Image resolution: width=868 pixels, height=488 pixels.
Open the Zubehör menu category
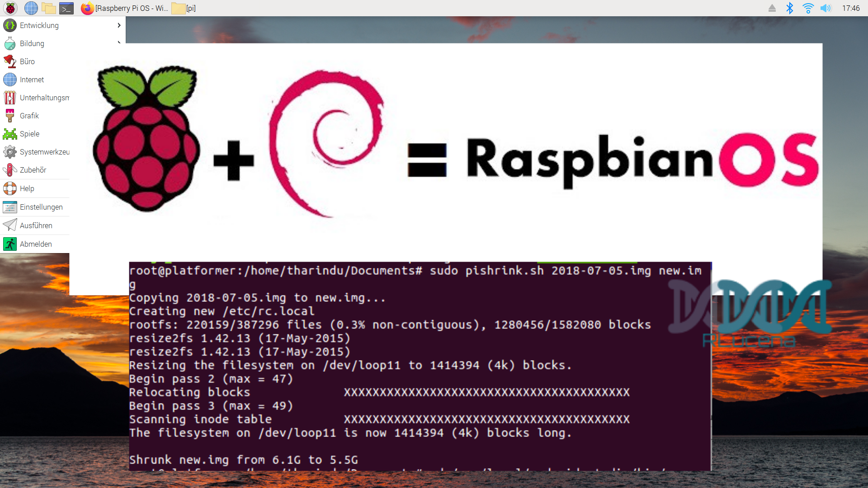[x=35, y=170]
